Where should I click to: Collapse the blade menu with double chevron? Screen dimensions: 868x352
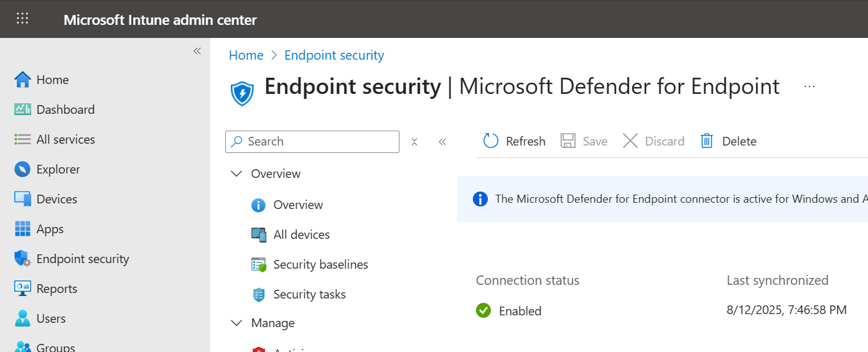click(442, 142)
